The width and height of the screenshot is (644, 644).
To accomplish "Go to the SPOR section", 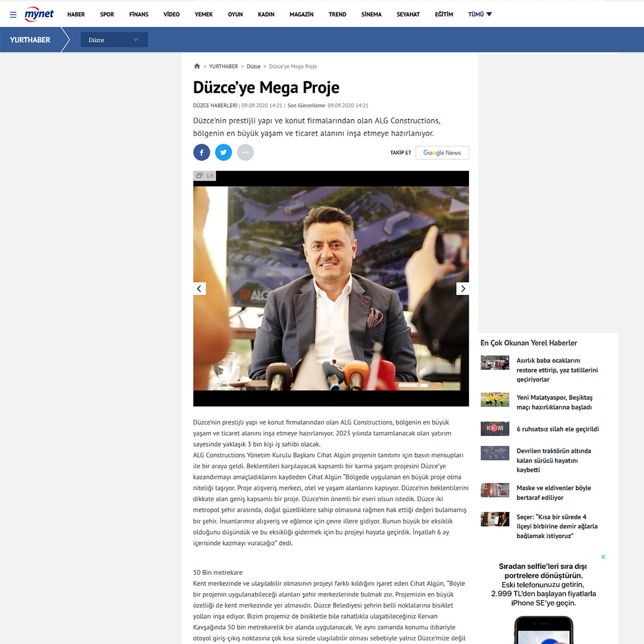I will [x=107, y=14].
